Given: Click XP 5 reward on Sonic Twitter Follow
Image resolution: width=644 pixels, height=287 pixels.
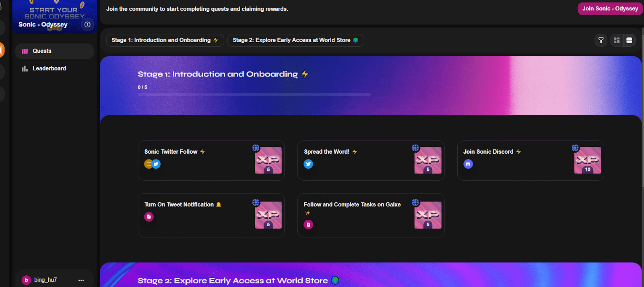Looking at the screenshot, I should 268,160.
